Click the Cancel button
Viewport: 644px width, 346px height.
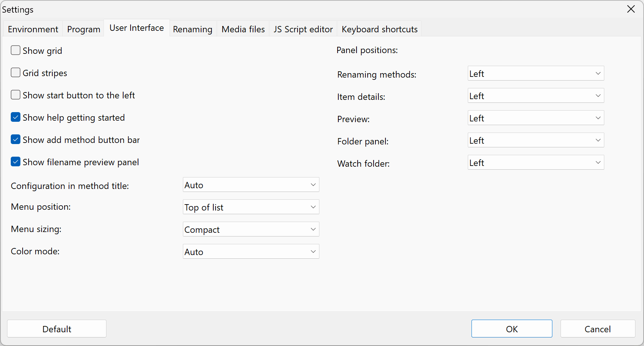tap(598, 329)
